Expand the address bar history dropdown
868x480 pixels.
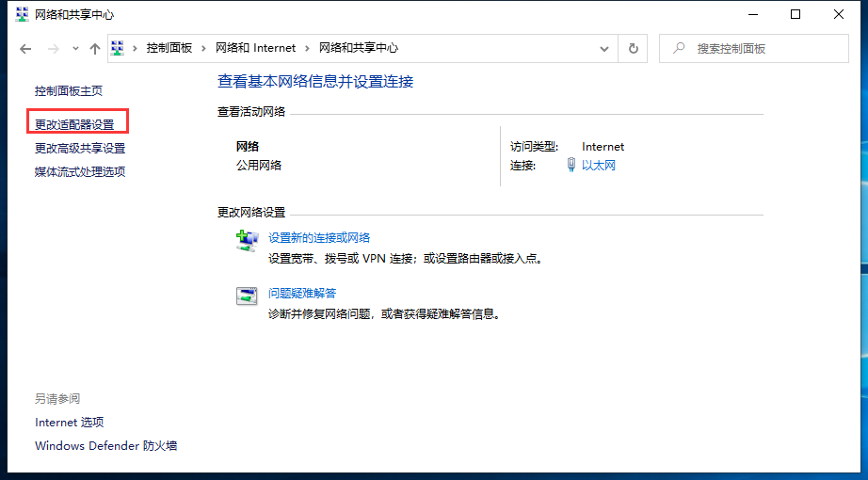605,48
